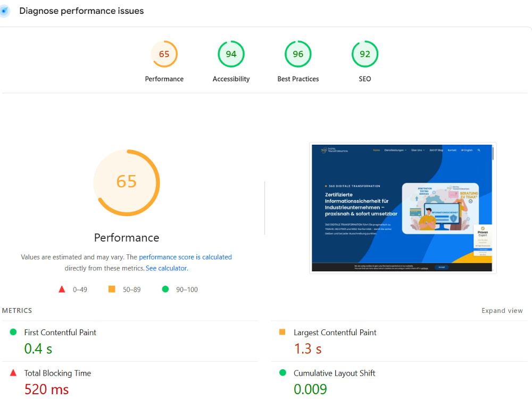The width and height of the screenshot is (532, 399).
Task: Select the 0.4 s metric value
Action: click(x=38, y=349)
